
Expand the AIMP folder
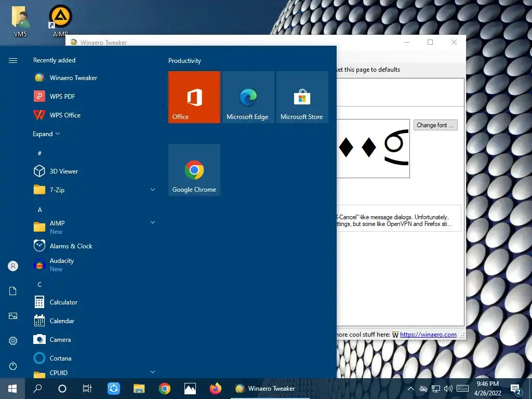[x=153, y=222]
